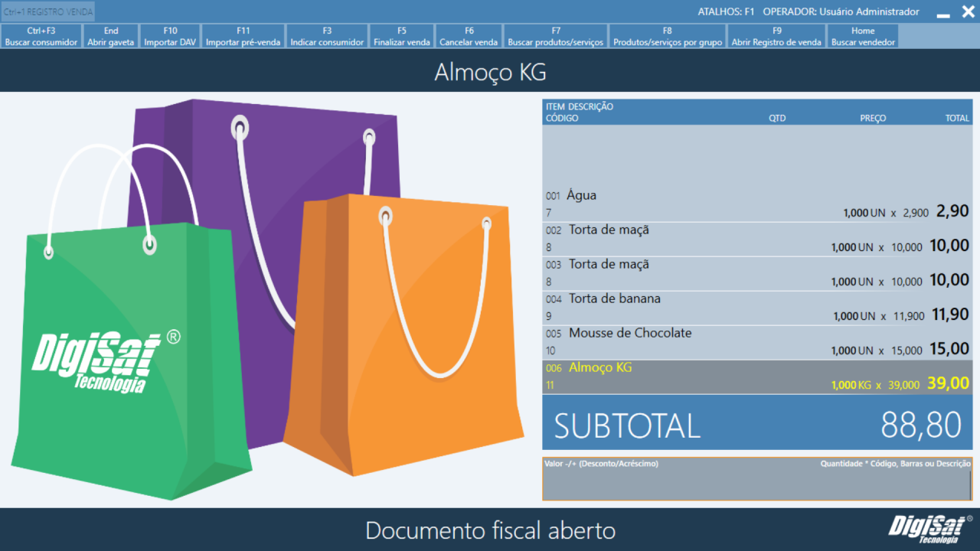The height and width of the screenshot is (551, 980).
Task: Click the ITEM DESCRIÇÃO column header
Action: pyautogui.click(x=580, y=107)
